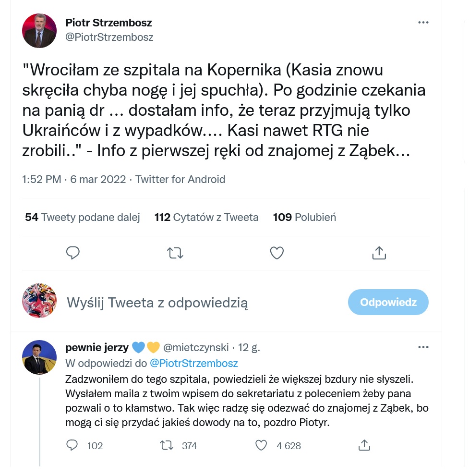Viewport: 469px width, 476px height.
Task: Retweet the reply with 374 retweets
Action: click(167, 445)
